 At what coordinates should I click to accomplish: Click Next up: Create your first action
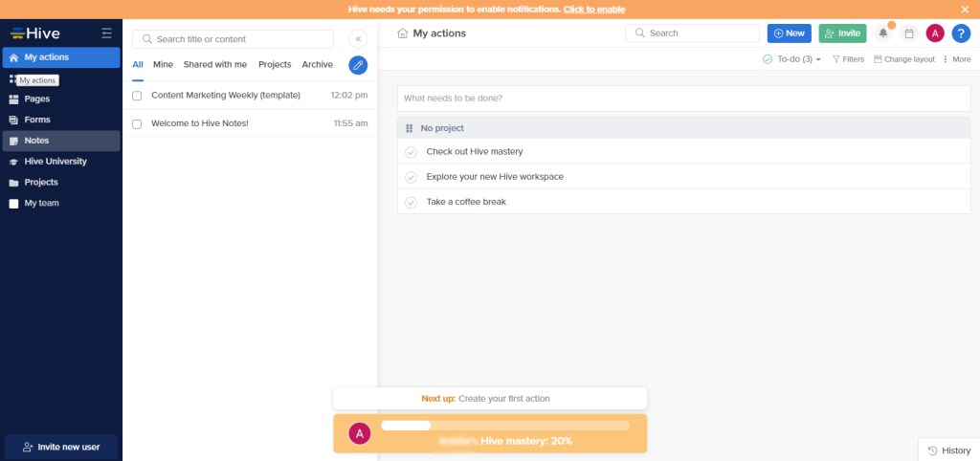[490, 399]
